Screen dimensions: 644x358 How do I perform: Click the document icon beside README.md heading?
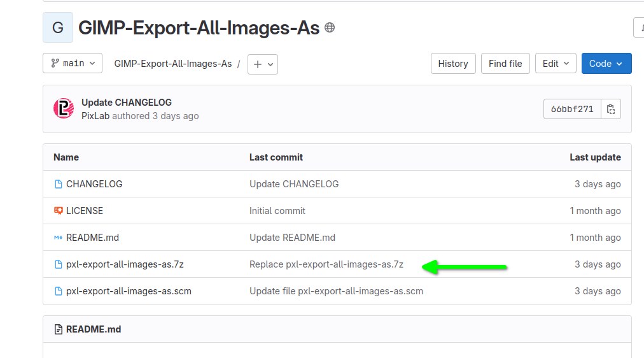pos(59,329)
